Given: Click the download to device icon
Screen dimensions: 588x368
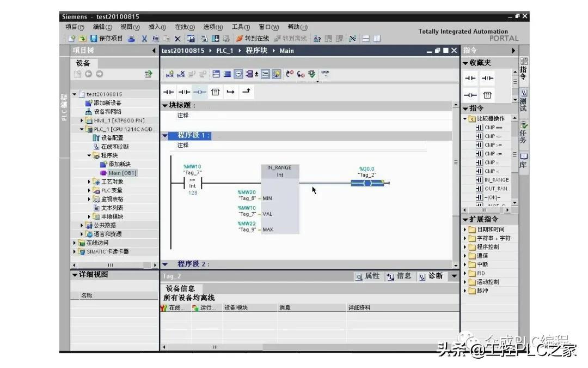Looking at the screenshot, I should pos(215,38).
